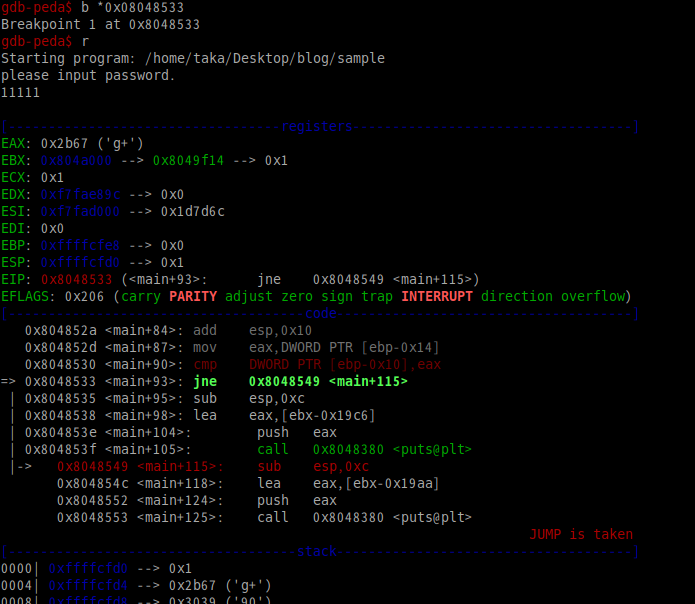The image size is (695, 604).
Task: Select the EFLAGS value 0x206
Action: coord(84,296)
